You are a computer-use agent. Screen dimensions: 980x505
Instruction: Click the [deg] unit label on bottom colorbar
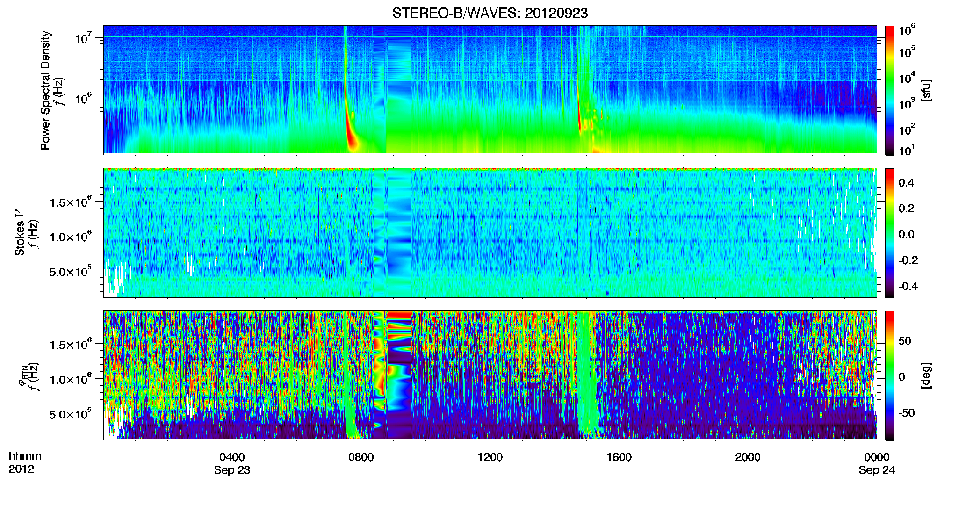[x=926, y=375]
